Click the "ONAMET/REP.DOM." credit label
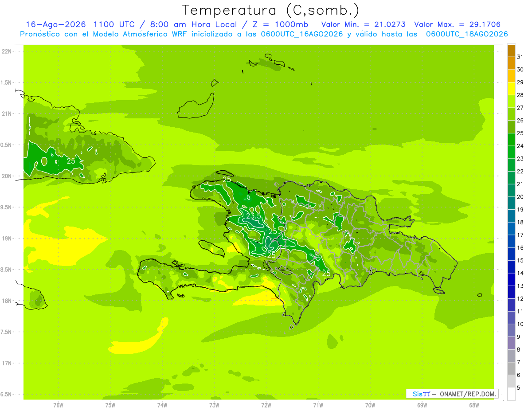The height and width of the screenshot is (411, 532). tap(468, 394)
